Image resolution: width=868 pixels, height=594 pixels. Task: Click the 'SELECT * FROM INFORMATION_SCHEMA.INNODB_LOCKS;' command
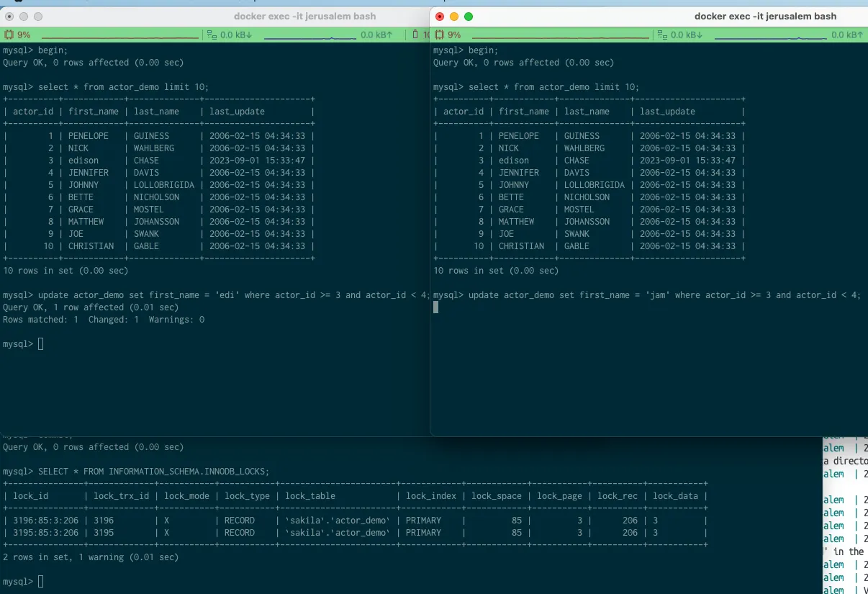click(154, 472)
